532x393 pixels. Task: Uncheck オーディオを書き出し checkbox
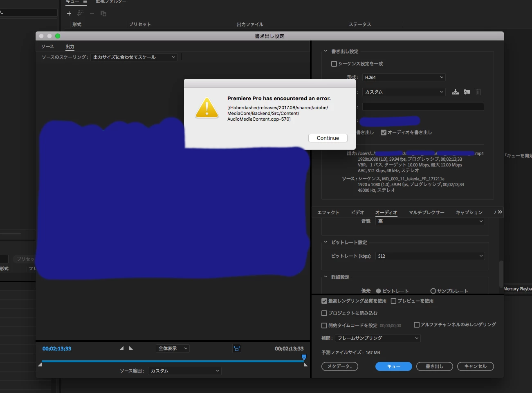(x=384, y=132)
